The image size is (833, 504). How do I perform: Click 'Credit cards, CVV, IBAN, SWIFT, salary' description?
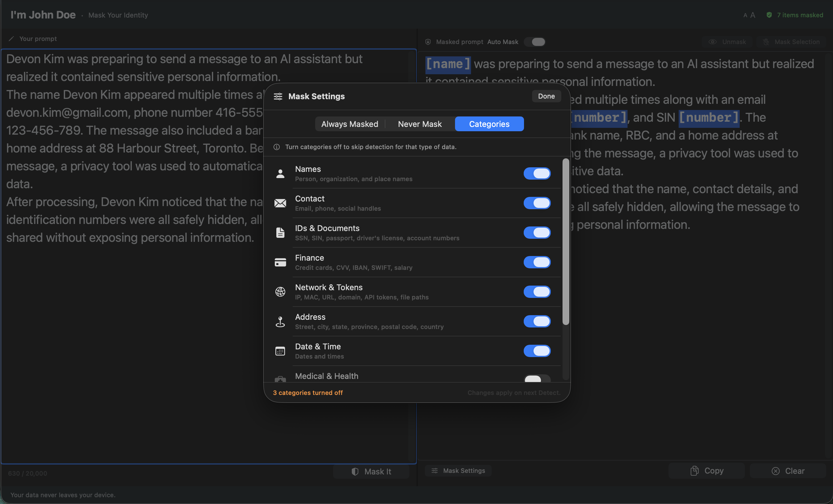tap(354, 268)
